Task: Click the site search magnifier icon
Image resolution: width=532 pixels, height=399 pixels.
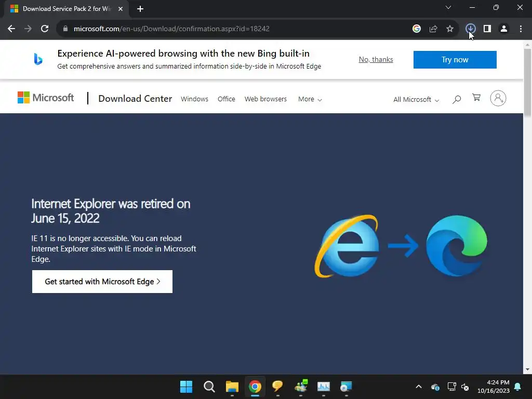Action: click(x=457, y=99)
